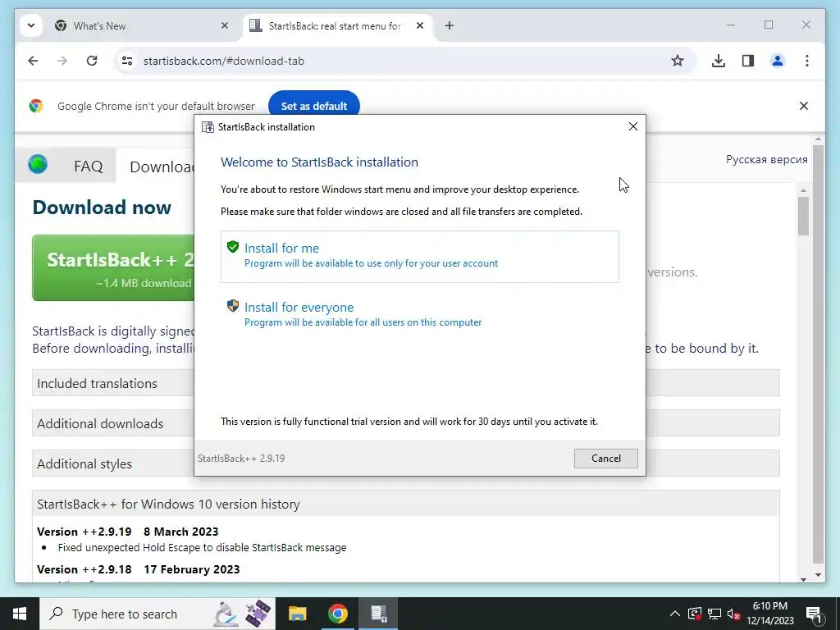840x630 pixels.
Task: Open the Download page tab
Action: (x=162, y=167)
